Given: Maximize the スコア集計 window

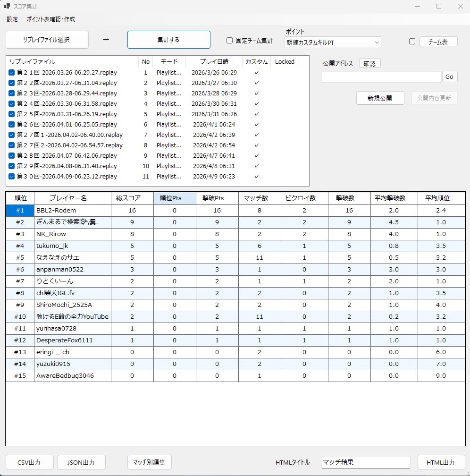Looking at the screenshot, I should point(439,6).
